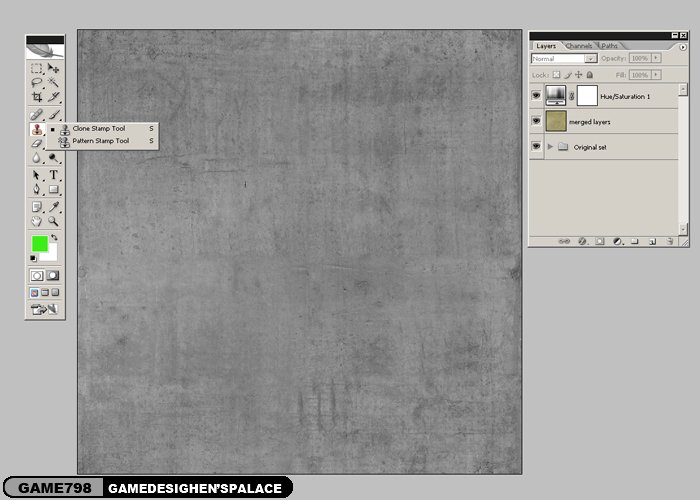Viewport: 700px width, 500px height.
Task: Expand the Original set group
Action: [550, 146]
